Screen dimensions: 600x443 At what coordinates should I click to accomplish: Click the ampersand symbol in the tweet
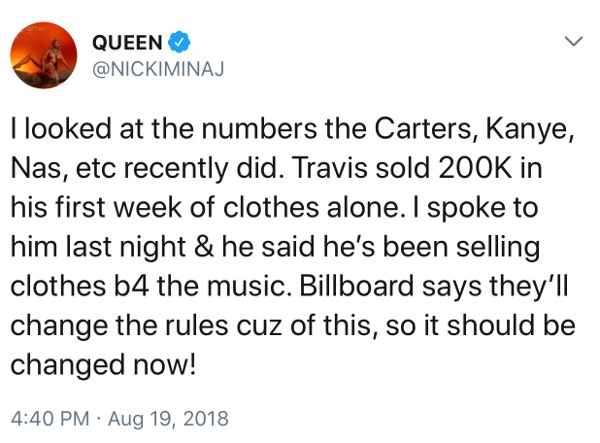click(x=204, y=246)
